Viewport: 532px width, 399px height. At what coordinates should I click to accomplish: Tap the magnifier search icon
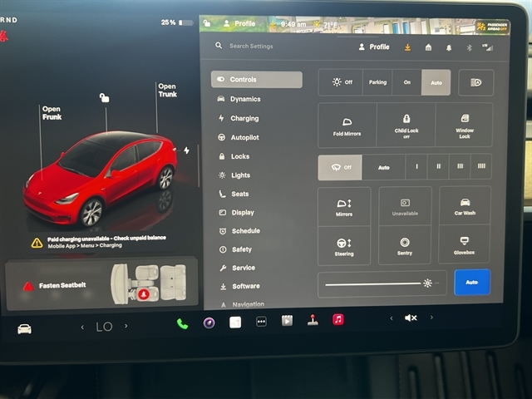click(x=219, y=45)
